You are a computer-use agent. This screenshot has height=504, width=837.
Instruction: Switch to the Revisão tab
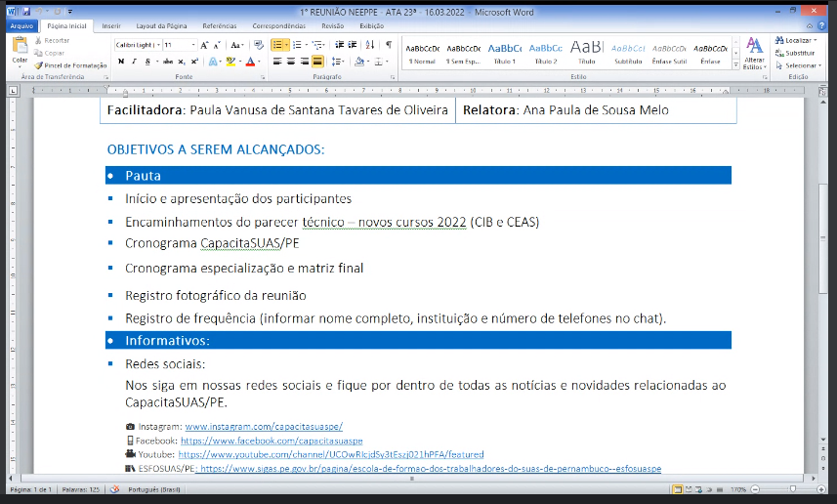332,24
